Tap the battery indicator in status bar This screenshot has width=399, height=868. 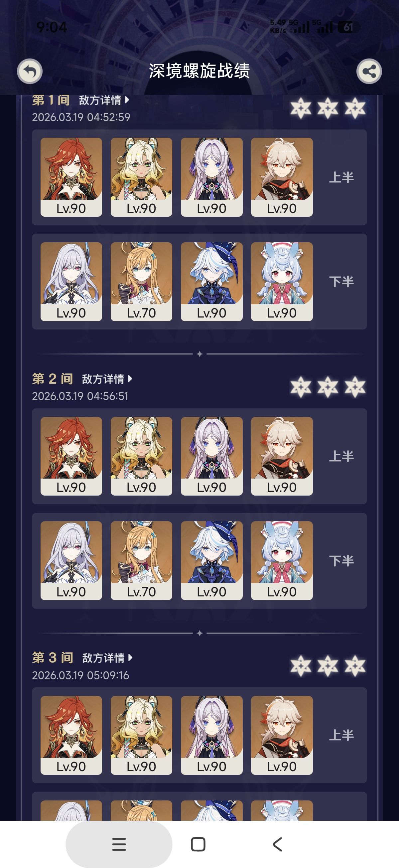point(348,27)
